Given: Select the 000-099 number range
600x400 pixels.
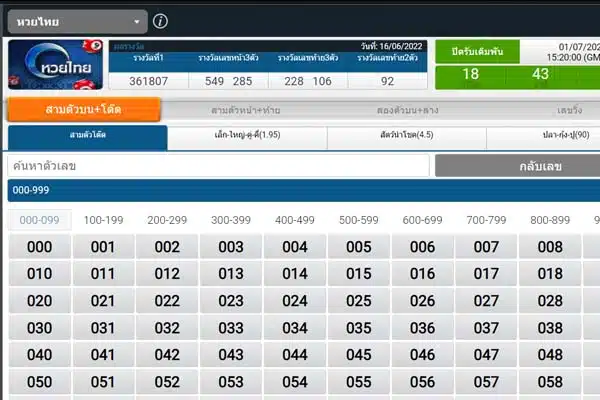Looking at the screenshot, I should point(40,220).
